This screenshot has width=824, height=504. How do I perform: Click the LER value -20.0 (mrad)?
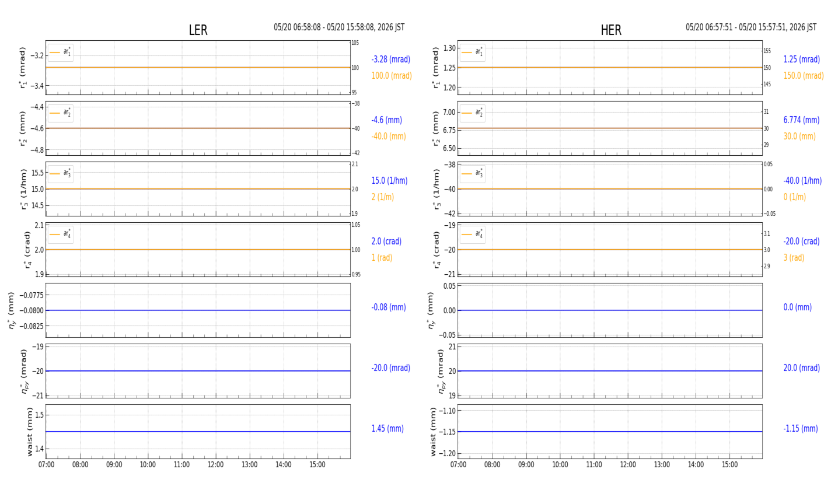(x=391, y=368)
